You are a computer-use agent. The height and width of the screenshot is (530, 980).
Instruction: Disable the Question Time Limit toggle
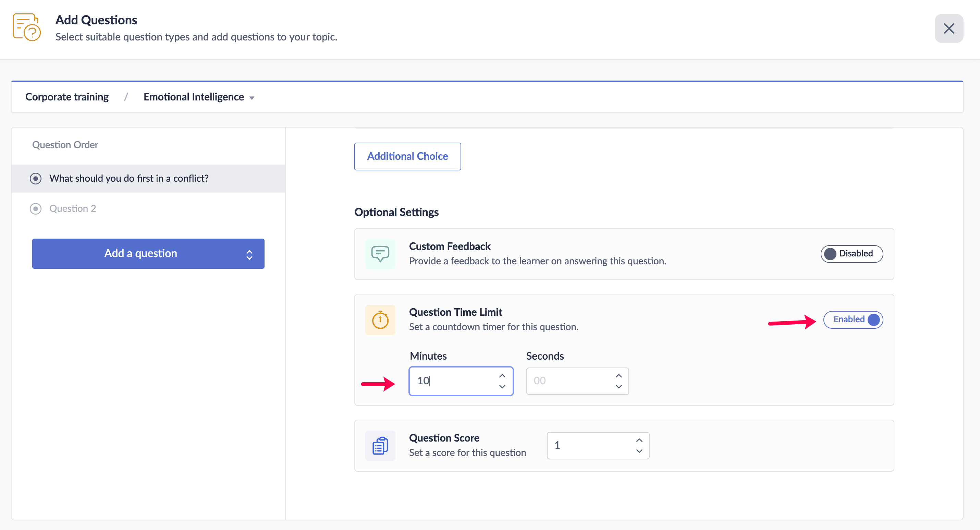tap(853, 320)
